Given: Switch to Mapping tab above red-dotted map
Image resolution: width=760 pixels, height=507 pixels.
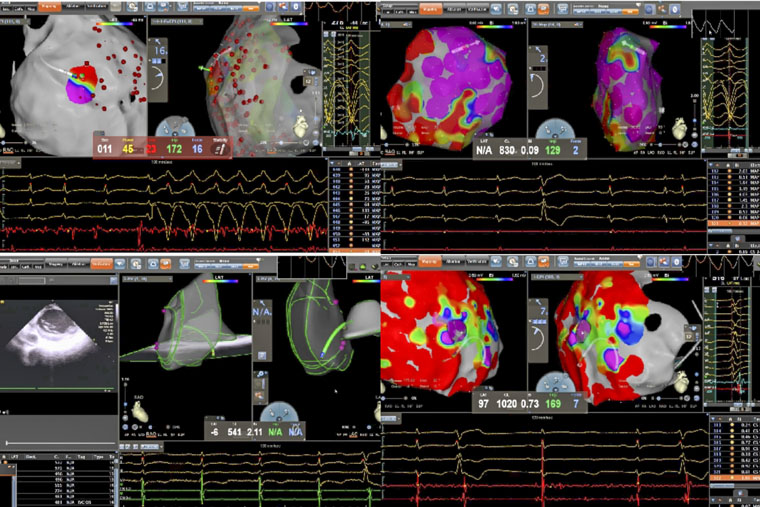Looking at the screenshot, I should [x=47, y=7].
